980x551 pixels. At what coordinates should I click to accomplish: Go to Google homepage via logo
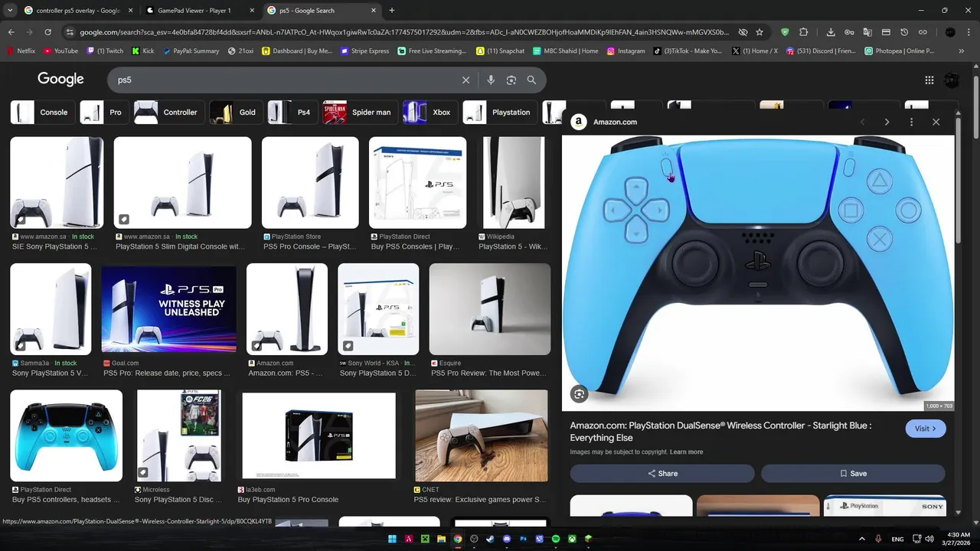(x=60, y=80)
